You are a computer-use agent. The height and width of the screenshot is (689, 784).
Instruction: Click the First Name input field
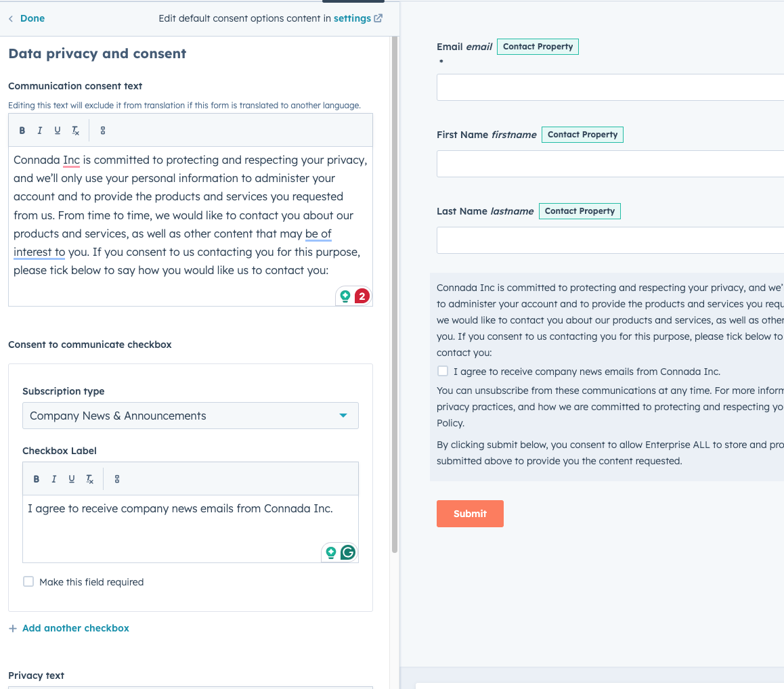[x=609, y=164]
